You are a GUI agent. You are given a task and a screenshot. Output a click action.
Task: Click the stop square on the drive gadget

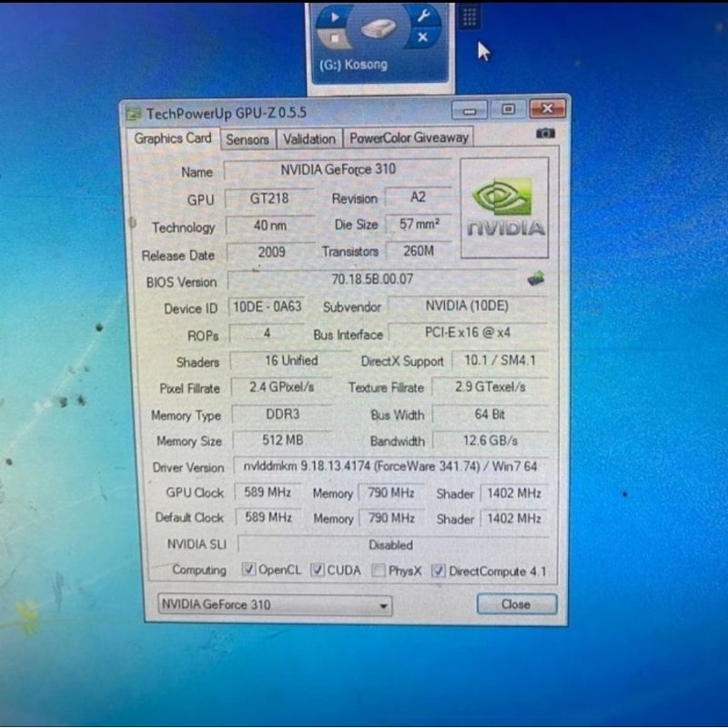[x=334, y=38]
